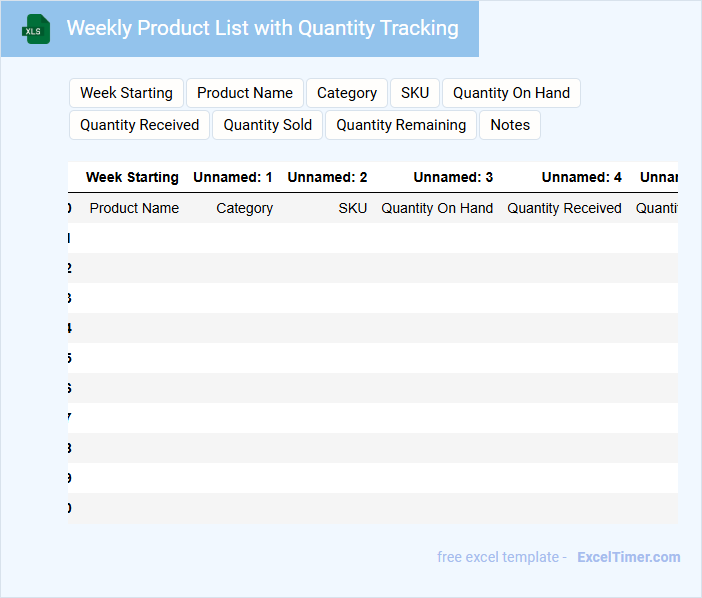Screen dimensions: 702x598
Task: Select the Unnamed: 2 column header
Action: 327,177
